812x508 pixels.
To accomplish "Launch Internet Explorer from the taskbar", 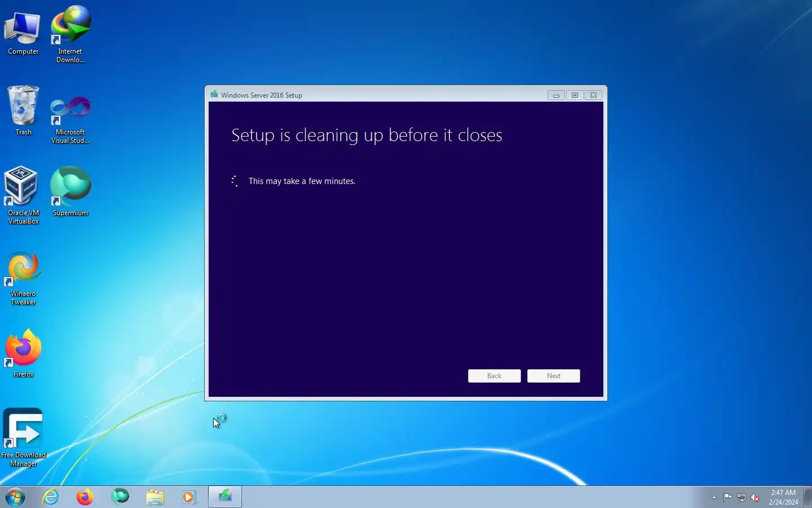I will tap(51, 497).
